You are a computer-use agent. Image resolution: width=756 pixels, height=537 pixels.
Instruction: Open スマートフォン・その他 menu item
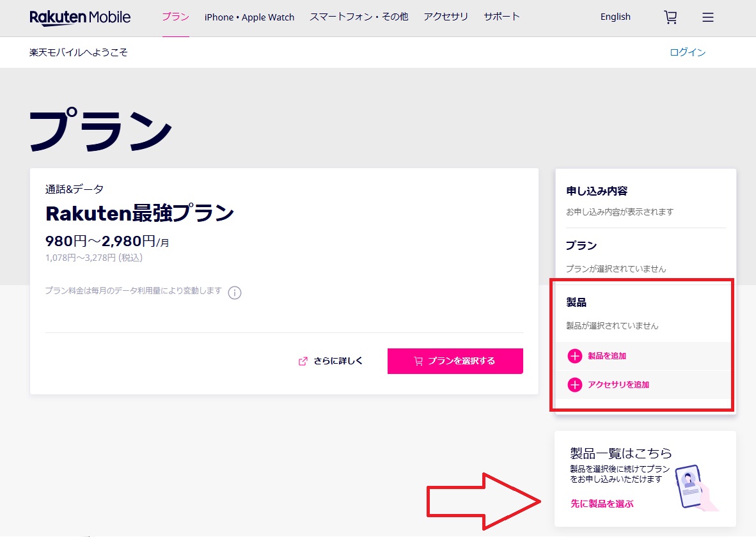359,17
